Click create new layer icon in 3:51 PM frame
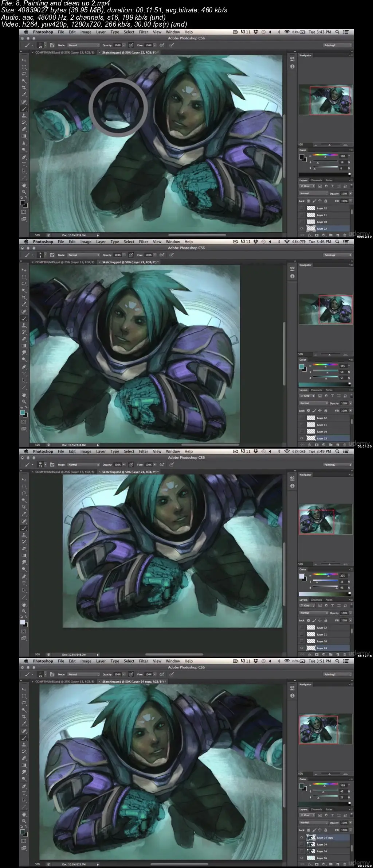The width and height of the screenshot is (373, 868). click(x=338, y=865)
